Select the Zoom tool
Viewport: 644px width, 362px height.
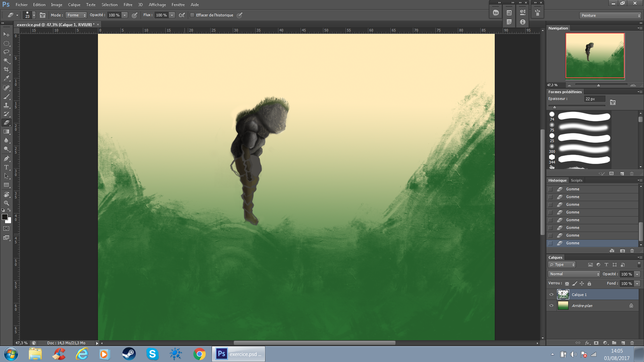pyautogui.click(x=6, y=203)
